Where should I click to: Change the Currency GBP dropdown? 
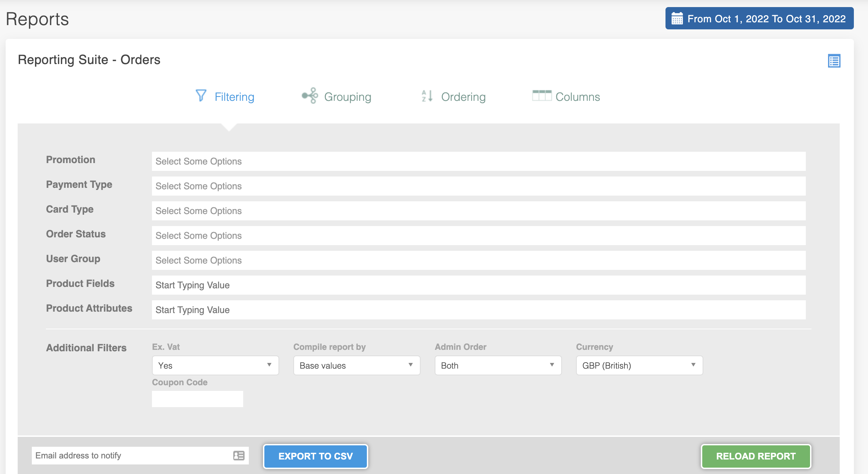tap(639, 365)
